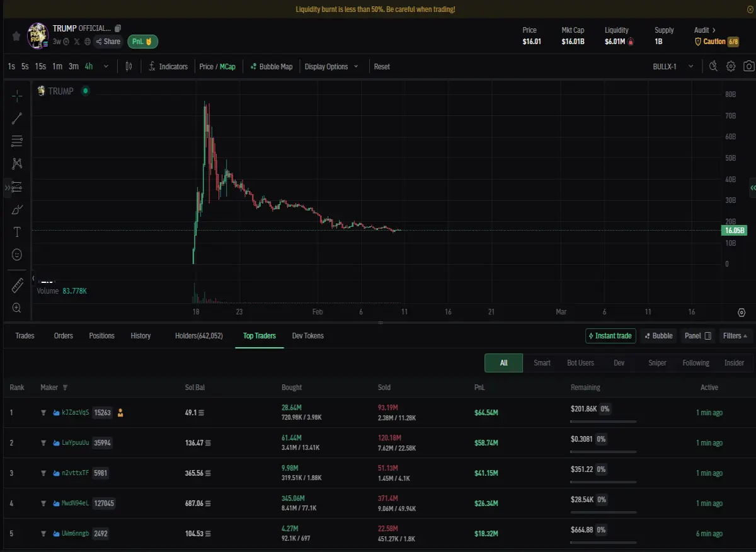
Task: Dismiss the liquidity warning banner
Action: [750, 9]
